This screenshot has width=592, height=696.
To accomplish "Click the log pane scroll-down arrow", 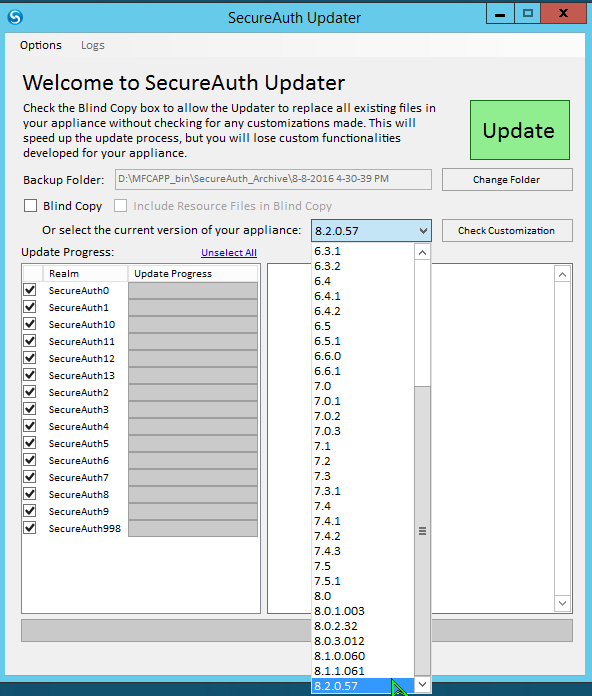I will point(563,603).
